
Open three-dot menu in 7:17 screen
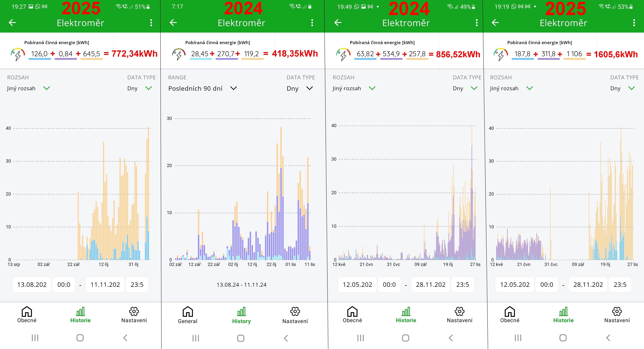(312, 23)
